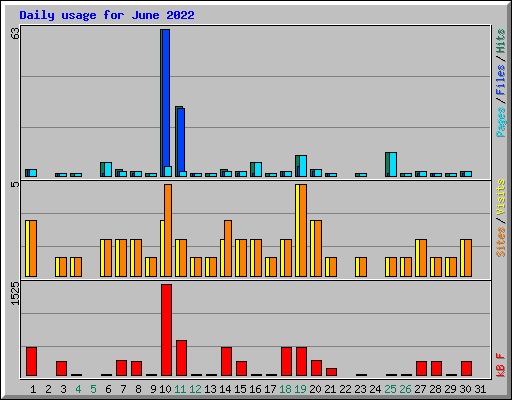
Task: Click the x-axis label for day 10
Action: [x=165, y=389]
